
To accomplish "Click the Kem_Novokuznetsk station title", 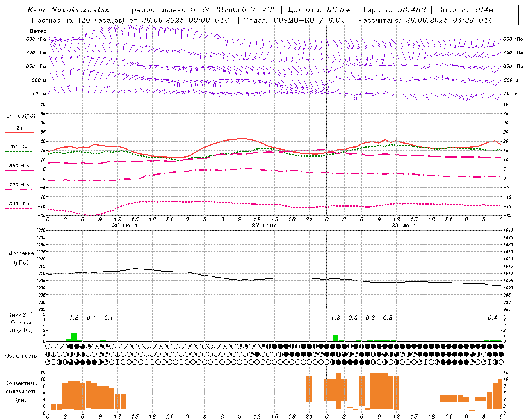I will [x=68, y=10].
